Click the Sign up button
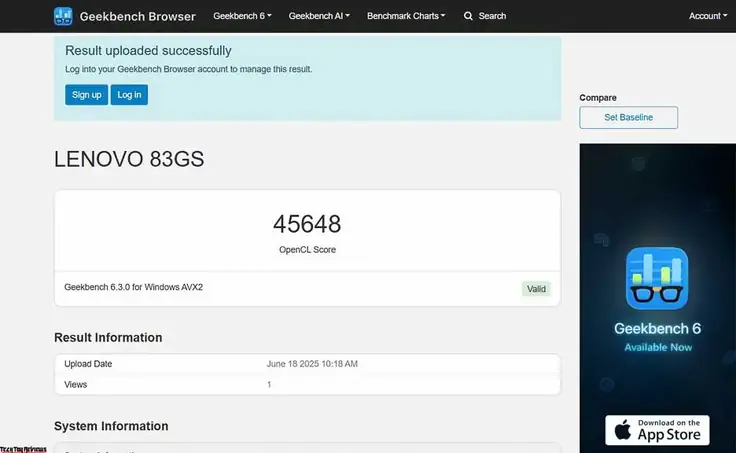 86,95
